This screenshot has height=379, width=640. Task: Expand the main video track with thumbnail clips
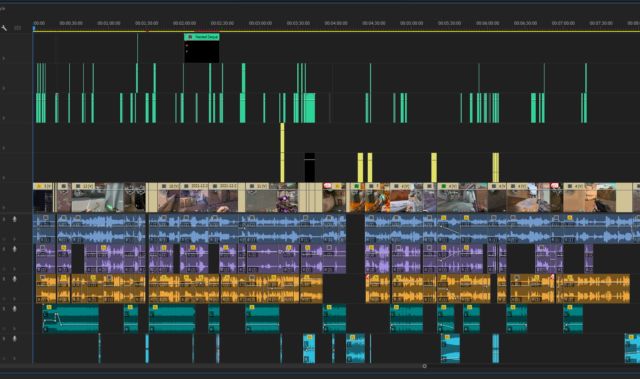tap(4, 208)
